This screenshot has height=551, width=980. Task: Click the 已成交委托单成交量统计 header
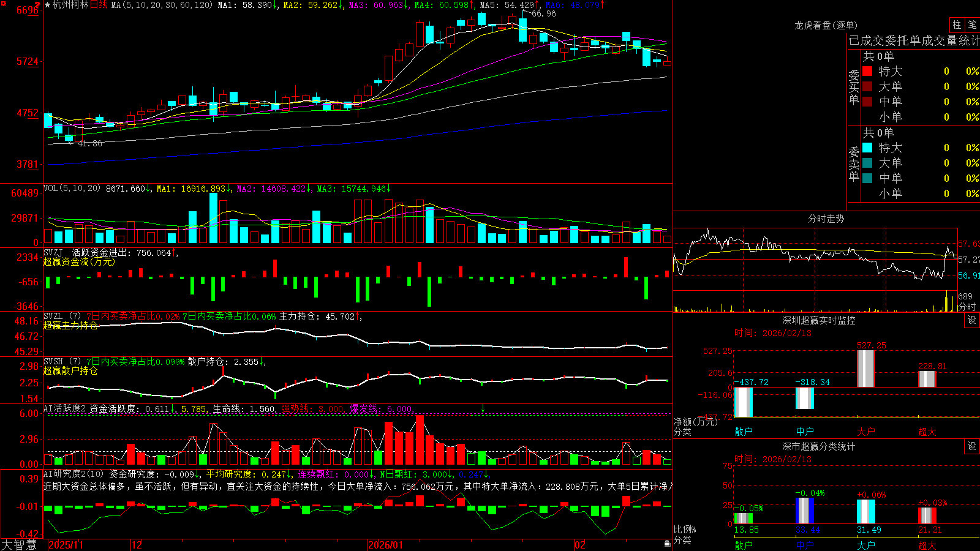pos(914,40)
